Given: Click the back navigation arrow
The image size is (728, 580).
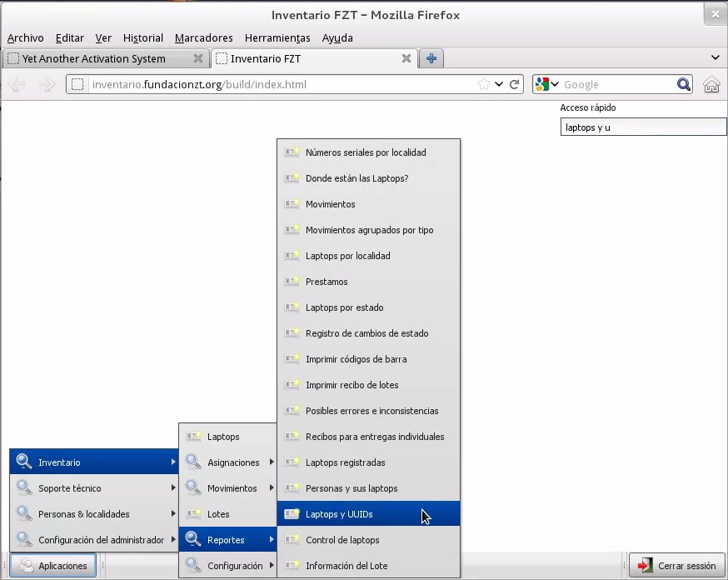Looking at the screenshot, I should click(17, 84).
